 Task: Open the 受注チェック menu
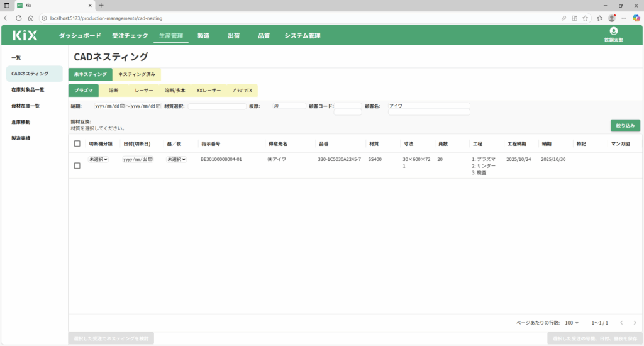130,36
